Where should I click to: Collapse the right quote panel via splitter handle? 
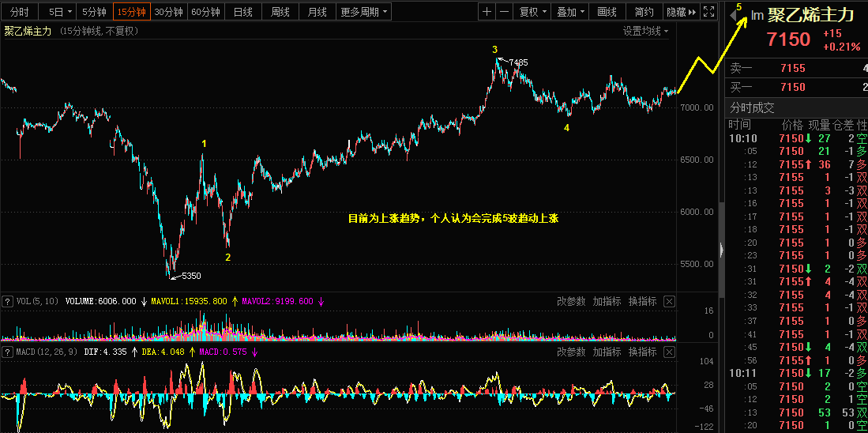(721, 250)
